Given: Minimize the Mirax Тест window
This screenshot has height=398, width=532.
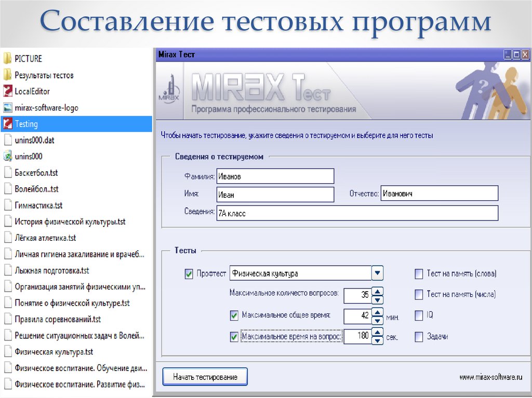Looking at the screenshot, I should [x=508, y=54].
